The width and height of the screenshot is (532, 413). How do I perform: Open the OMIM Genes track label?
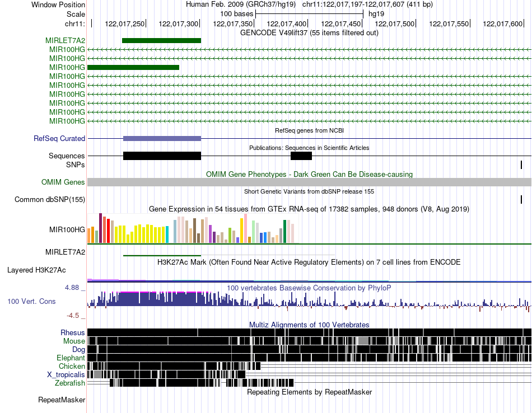tap(63, 182)
